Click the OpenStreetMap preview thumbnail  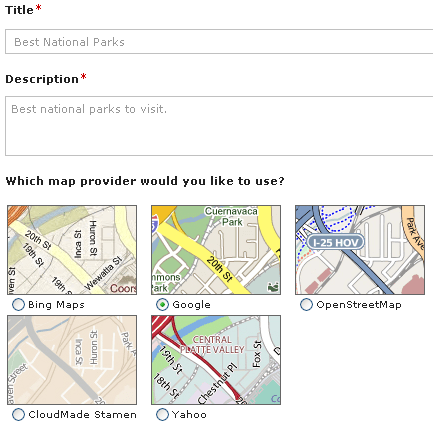(360, 250)
